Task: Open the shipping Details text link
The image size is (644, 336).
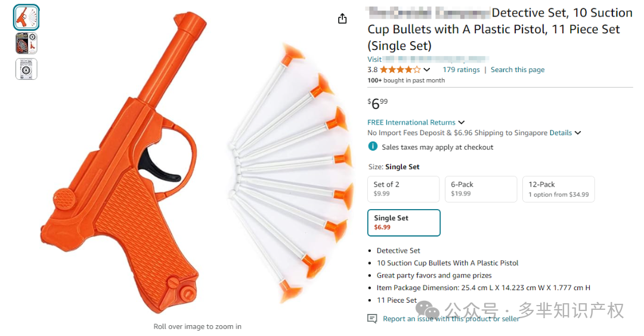Action: [x=561, y=133]
